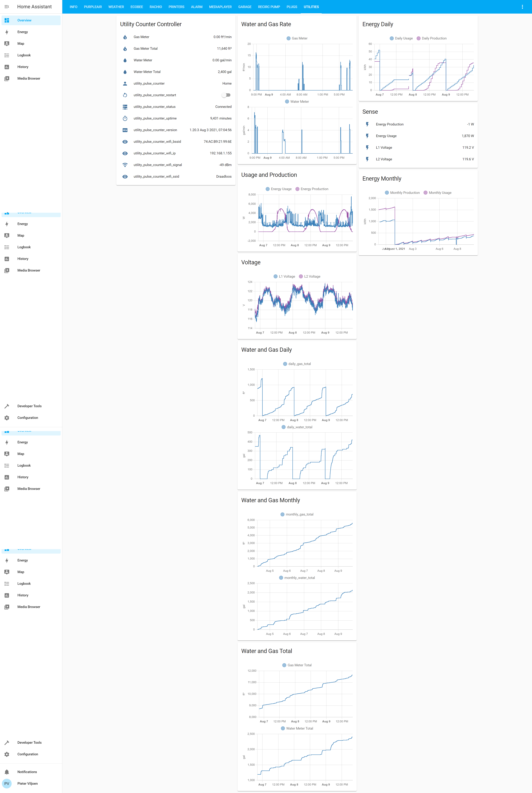Viewport: 532px width, 793px height.
Task: Toggle the utility_pulse_counter_restart switch
Action: click(x=226, y=95)
